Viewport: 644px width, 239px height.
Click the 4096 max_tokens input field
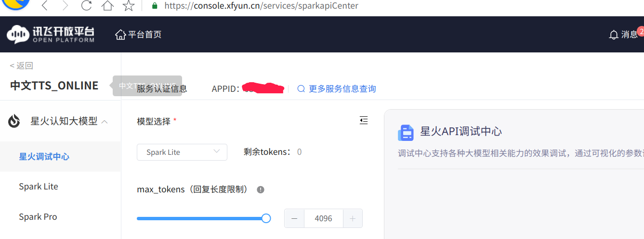point(324,218)
